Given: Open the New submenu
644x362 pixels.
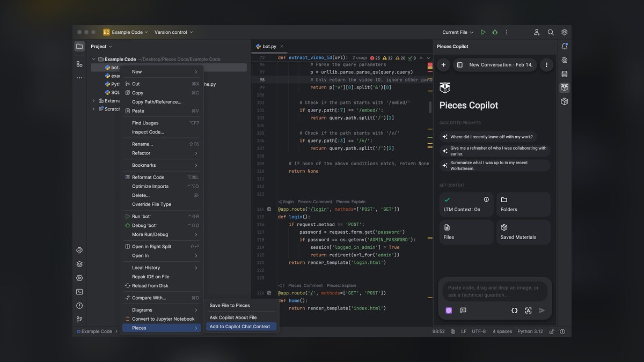Looking at the screenshot, I should 162,72.
